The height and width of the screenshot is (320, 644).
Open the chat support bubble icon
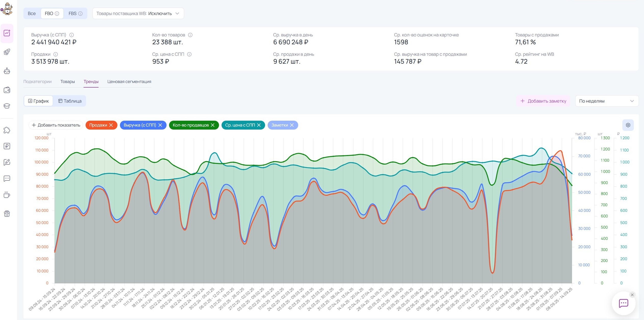(x=623, y=303)
